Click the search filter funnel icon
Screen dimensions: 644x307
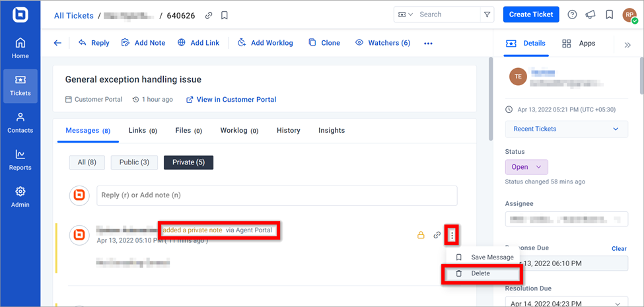click(487, 15)
